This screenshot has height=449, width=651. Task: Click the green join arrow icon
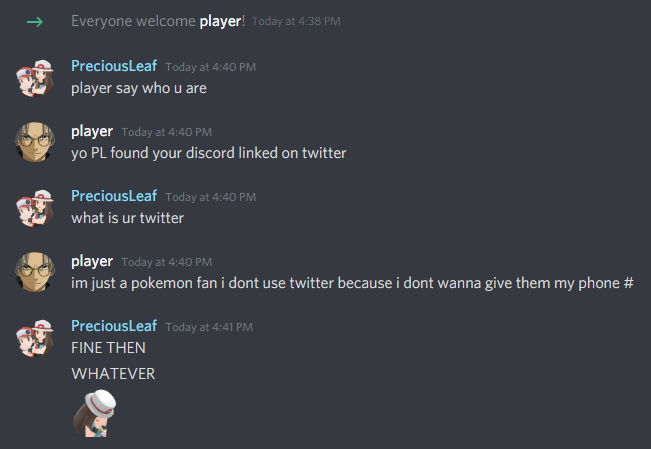(x=35, y=22)
